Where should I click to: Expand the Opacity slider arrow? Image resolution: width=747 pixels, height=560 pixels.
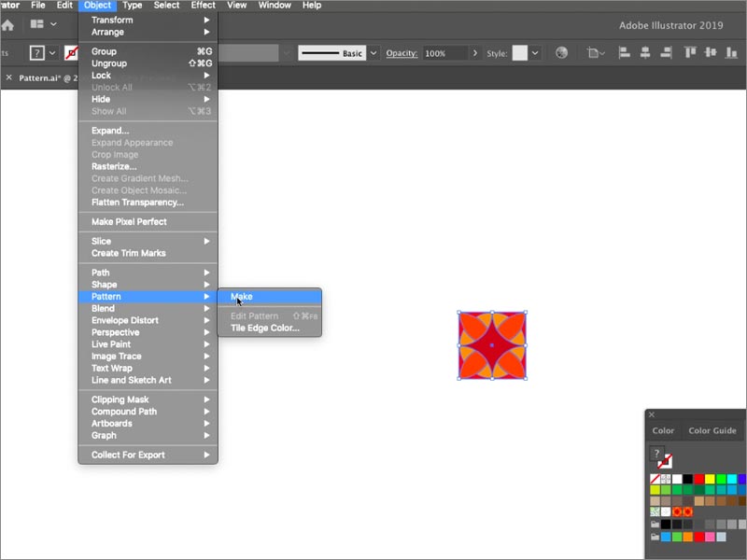click(475, 53)
